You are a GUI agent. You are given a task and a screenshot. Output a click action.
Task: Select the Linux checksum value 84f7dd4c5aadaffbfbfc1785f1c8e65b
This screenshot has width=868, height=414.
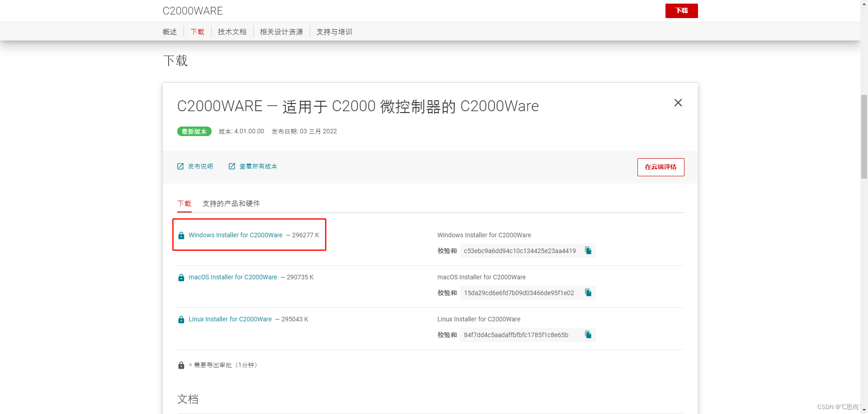516,335
